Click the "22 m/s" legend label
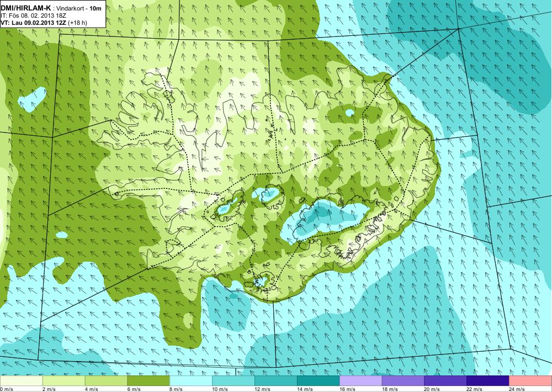Screen dimensions: 552x392 click(x=475, y=389)
